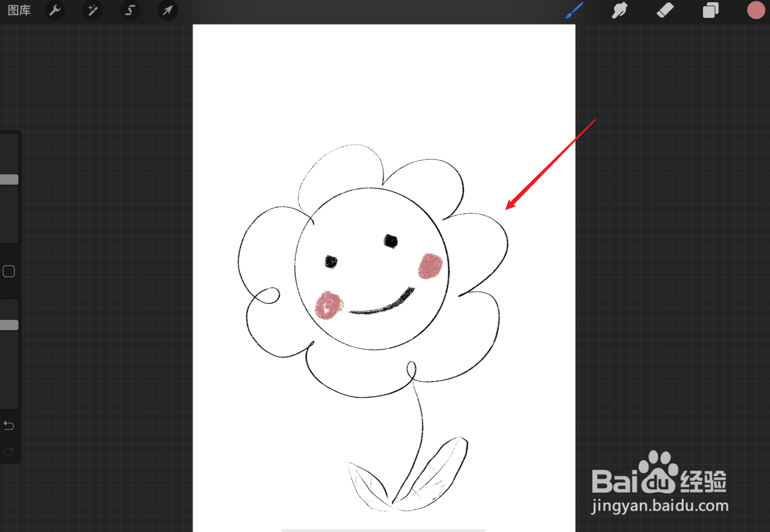
Task: Open the Adjustments magic wand menu
Action: (x=92, y=10)
